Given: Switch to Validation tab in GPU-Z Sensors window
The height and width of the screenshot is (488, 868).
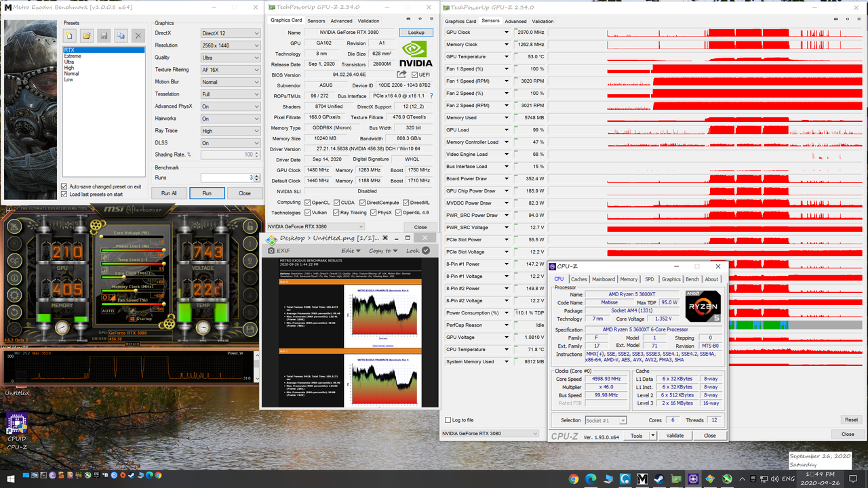Looking at the screenshot, I should [x=542, y=21].
